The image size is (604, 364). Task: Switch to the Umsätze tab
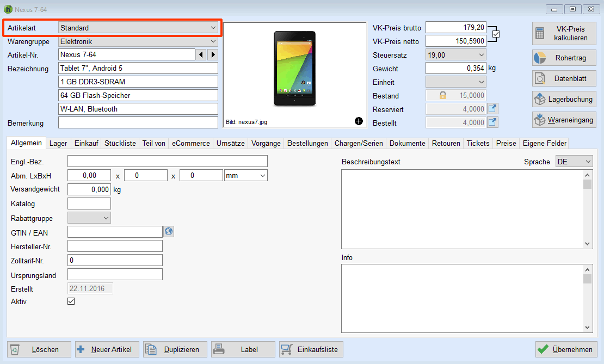coord(230,143)
